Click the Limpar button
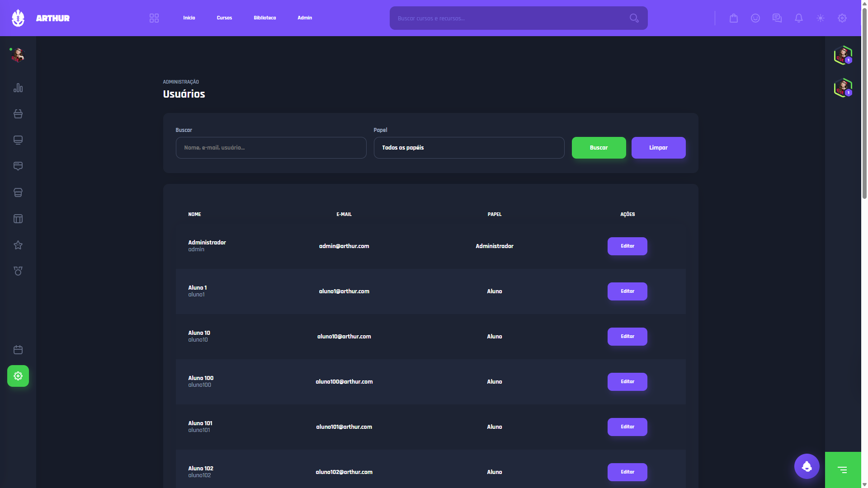 pos(659,148)
